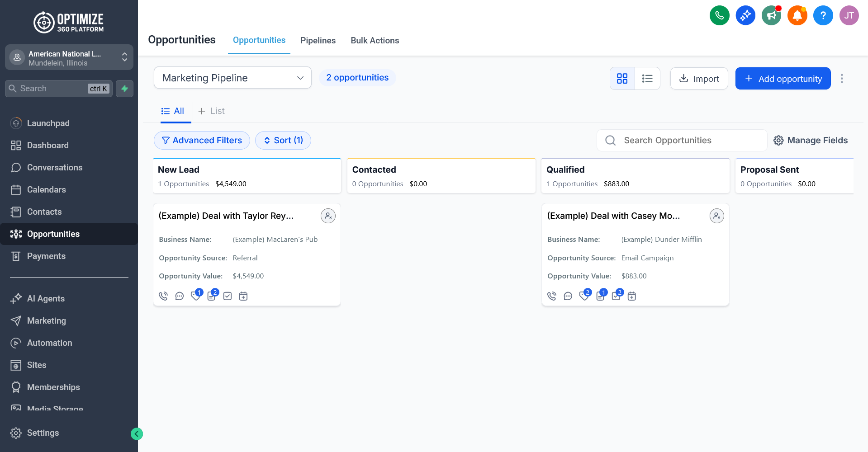
Task: Open the Sort (1) options
Action: point(283,141)
